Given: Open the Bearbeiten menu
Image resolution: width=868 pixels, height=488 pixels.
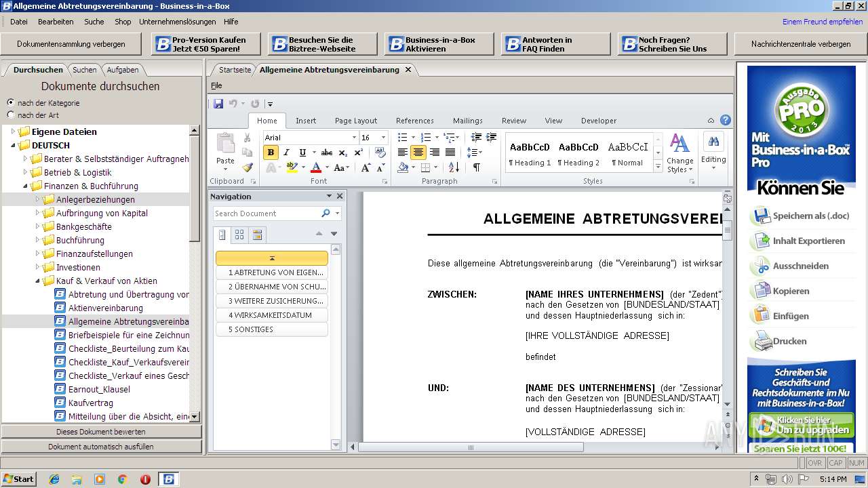Looking at the screenshot, I should coord(56,22).
